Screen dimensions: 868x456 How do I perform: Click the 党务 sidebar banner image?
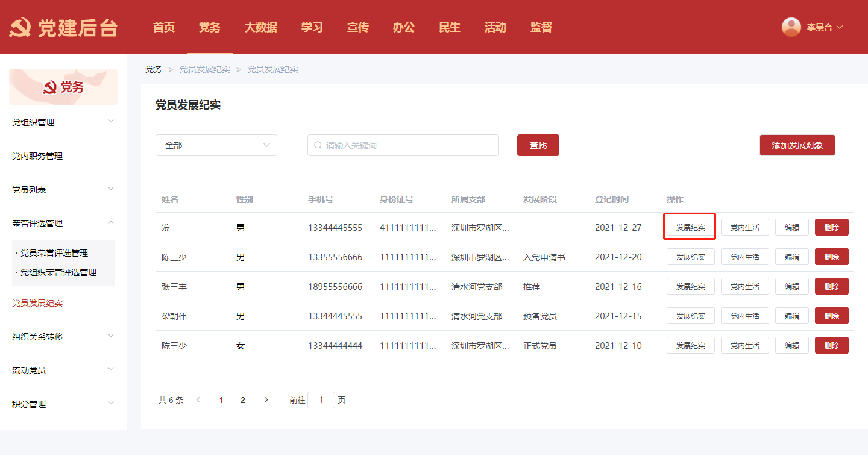[63, 87]
